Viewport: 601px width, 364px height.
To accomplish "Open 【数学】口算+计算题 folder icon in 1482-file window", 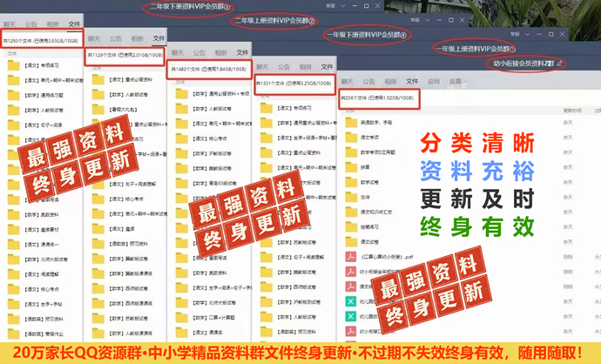I will [x=182, y=318].
